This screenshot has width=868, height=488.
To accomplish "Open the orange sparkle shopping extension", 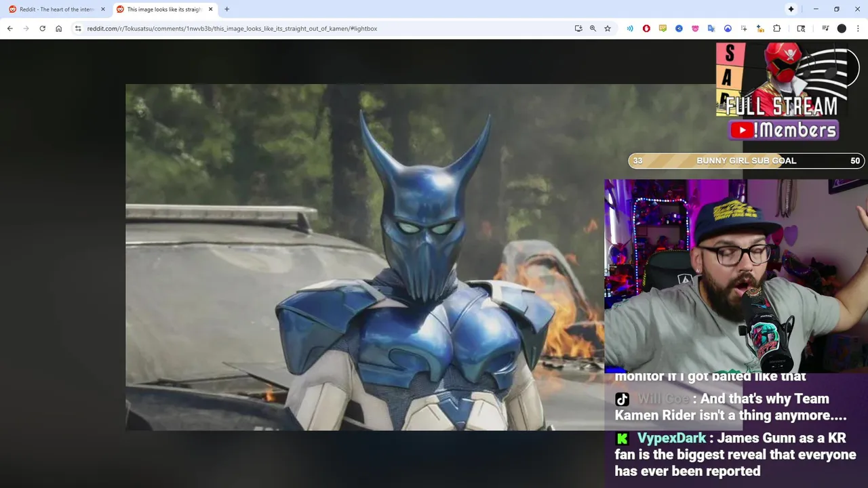I will pos(760,28).
